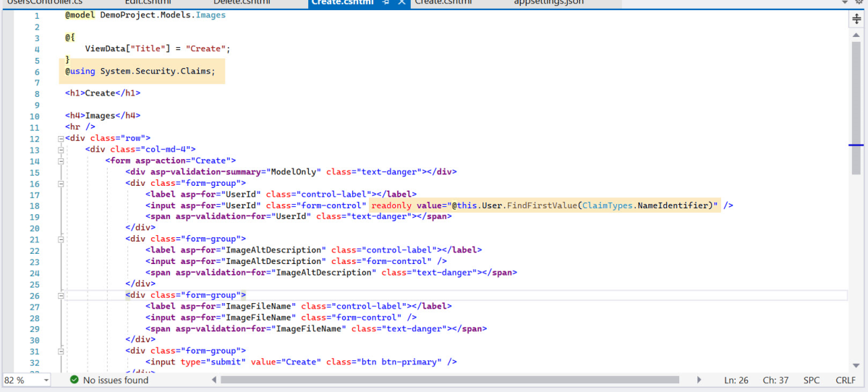Click the horizontal scrollbar right arrow
This screenshot has height=392, width=868.
coord(699,380)
